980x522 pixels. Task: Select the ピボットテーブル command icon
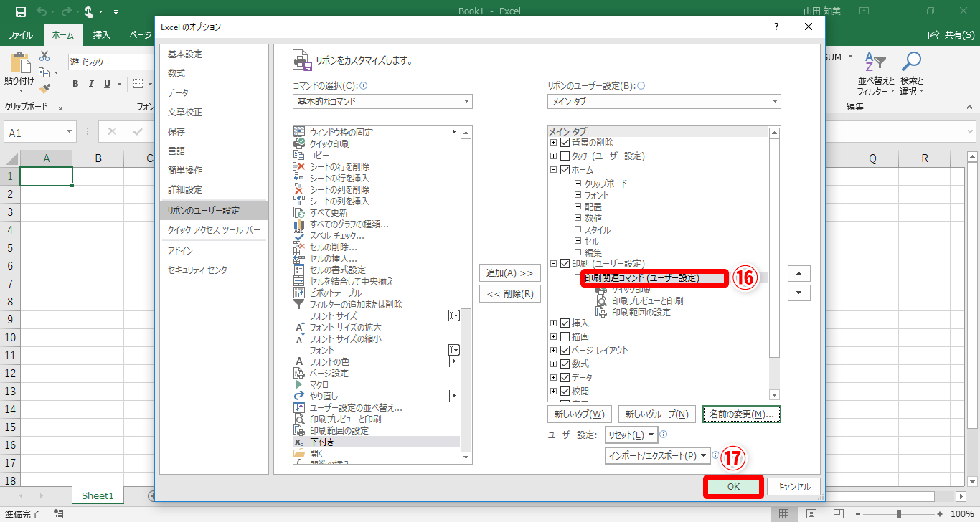[299, 293]
